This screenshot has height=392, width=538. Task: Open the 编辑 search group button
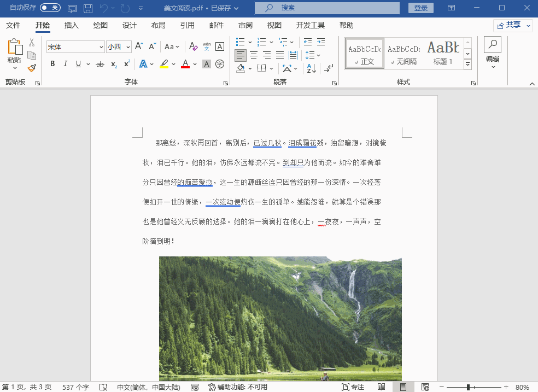point(493,53)
